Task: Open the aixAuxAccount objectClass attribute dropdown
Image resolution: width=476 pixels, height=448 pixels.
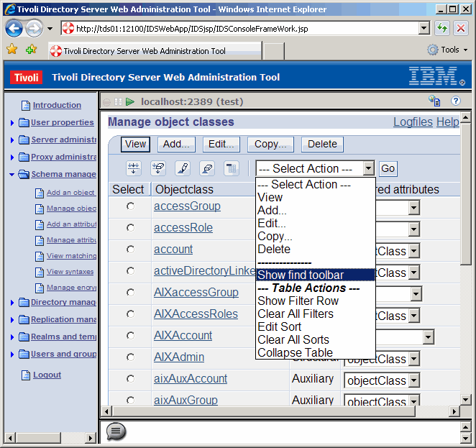Action: [413, 380]
